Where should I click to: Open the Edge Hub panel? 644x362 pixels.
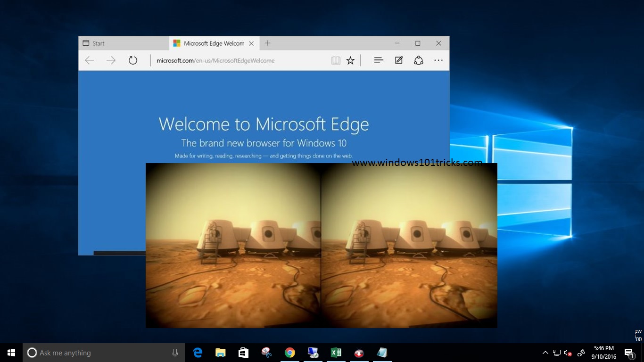pos(378,60)
